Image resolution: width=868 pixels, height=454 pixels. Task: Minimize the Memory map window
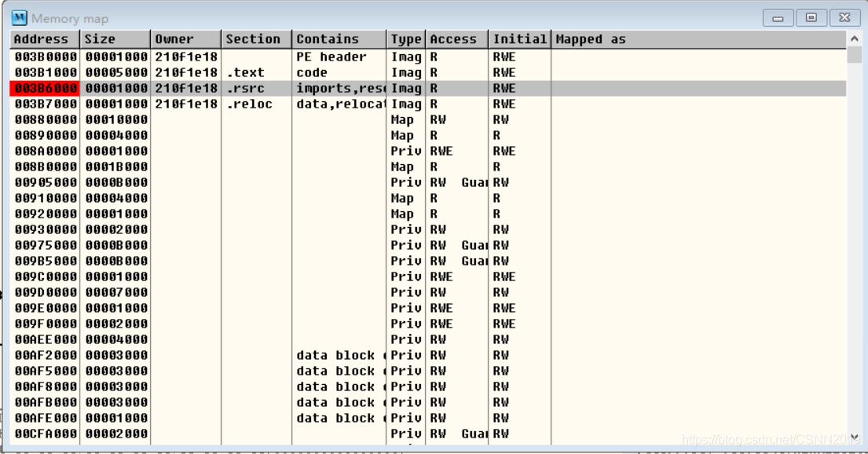(x=778, y=18)
